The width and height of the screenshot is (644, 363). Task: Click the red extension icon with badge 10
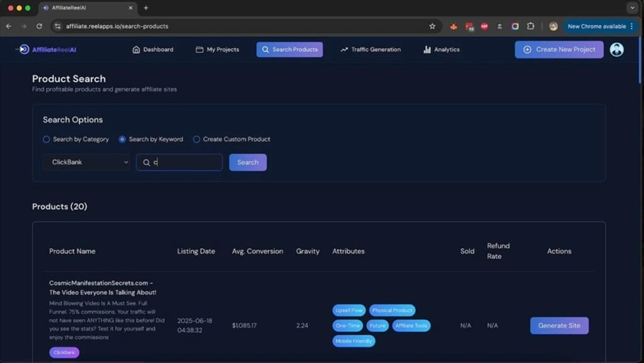[469, 27]
